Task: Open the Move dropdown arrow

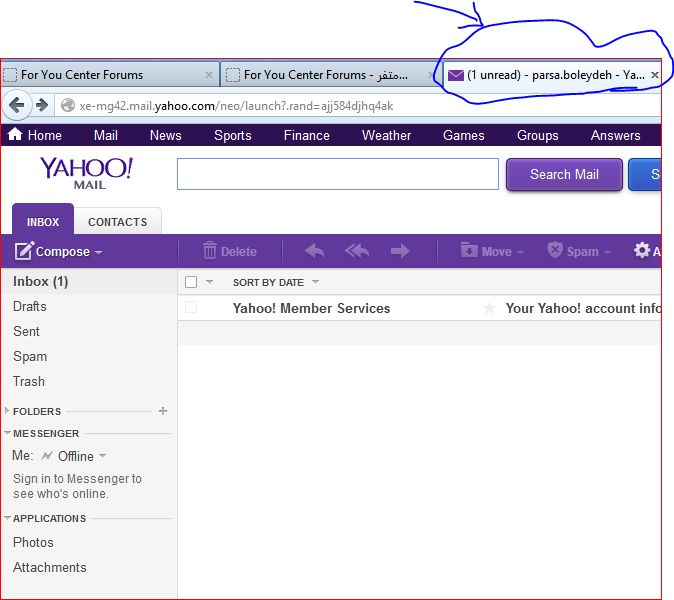Action: tap(521, 252)
